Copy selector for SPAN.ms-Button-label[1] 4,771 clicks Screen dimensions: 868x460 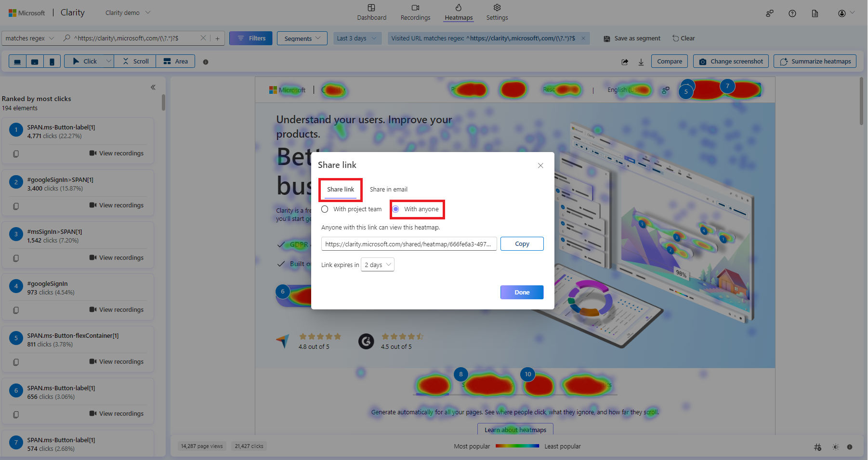(16, 154)
